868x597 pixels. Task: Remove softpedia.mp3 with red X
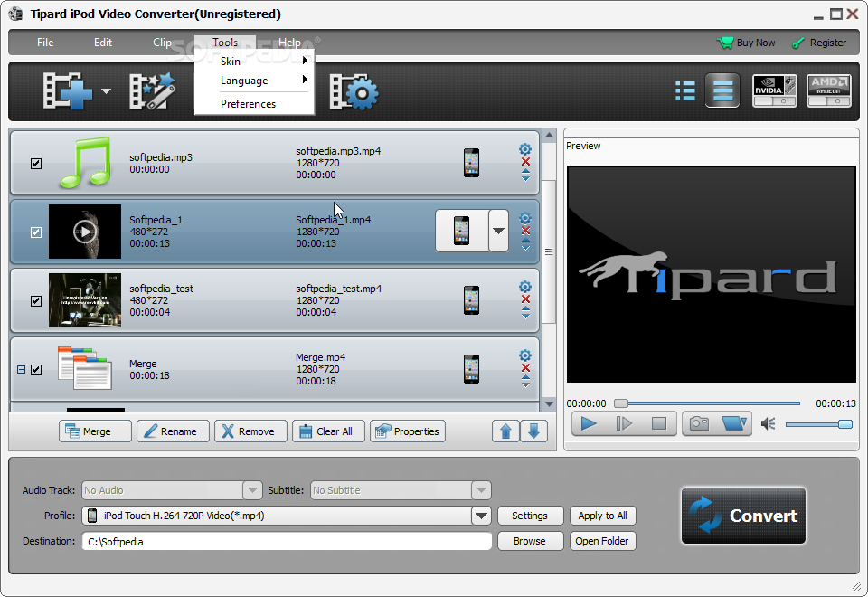pyautogui.click(x=525, y=162)
